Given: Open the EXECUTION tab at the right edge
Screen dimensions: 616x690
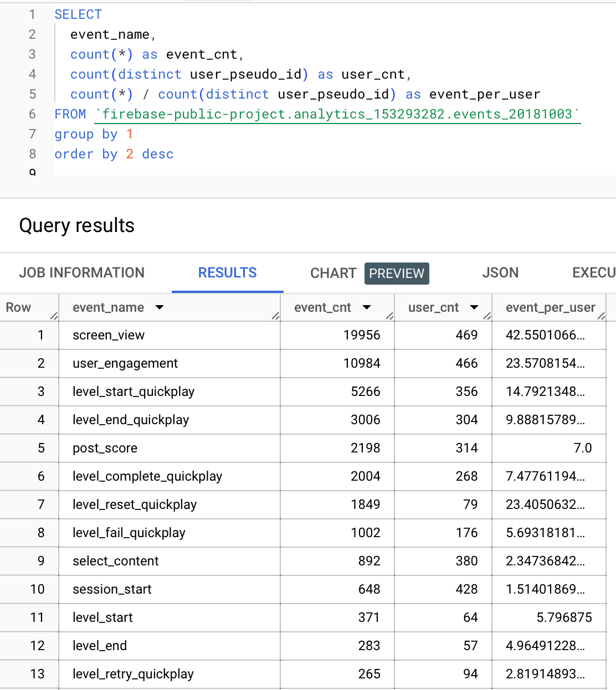Looking at the screenshot, I should pos(594,272).
